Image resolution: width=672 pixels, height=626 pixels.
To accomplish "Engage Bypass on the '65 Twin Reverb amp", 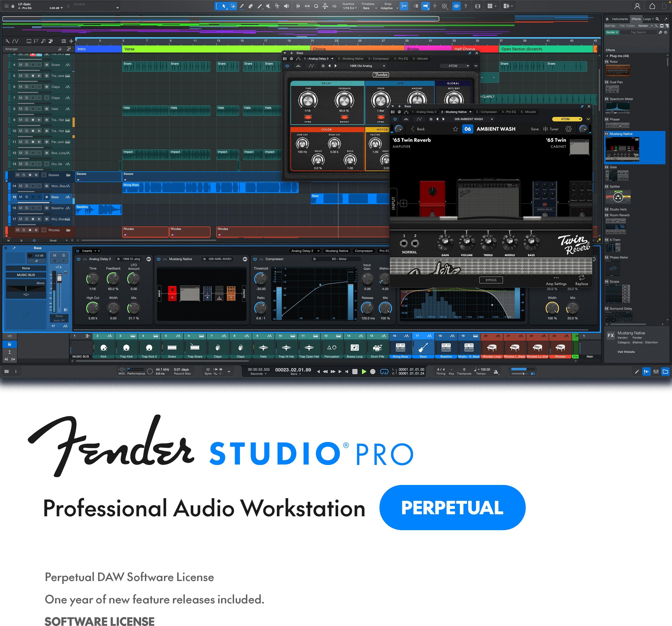I will pyautogui.click(x=491, y=280).
